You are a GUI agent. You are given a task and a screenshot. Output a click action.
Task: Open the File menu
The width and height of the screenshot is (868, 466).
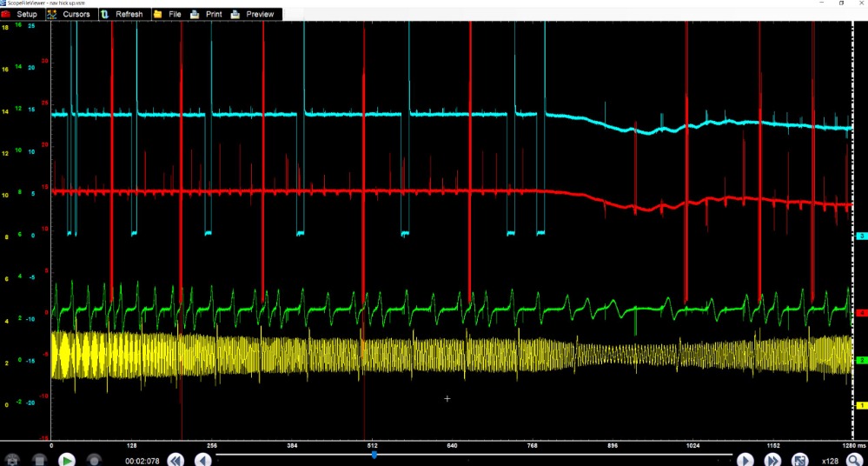coord(168,14)
